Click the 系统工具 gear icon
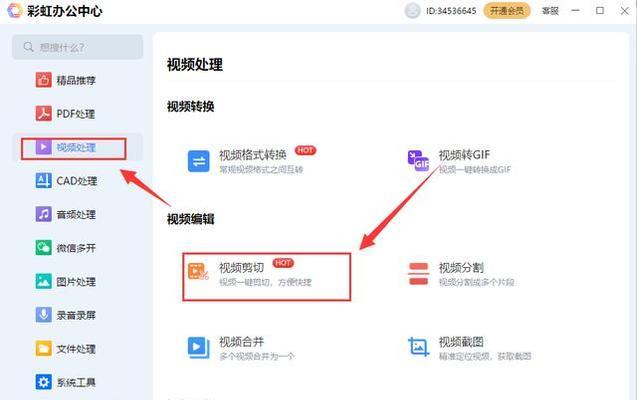The width and height of the screenshot is (637, 400). click(x=43, y=382)
